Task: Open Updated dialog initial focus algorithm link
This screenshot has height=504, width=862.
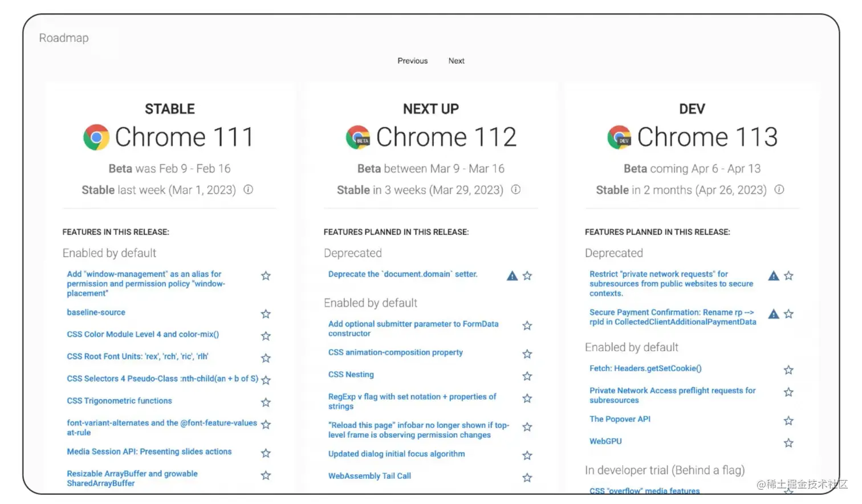Action: click(396, 454)
